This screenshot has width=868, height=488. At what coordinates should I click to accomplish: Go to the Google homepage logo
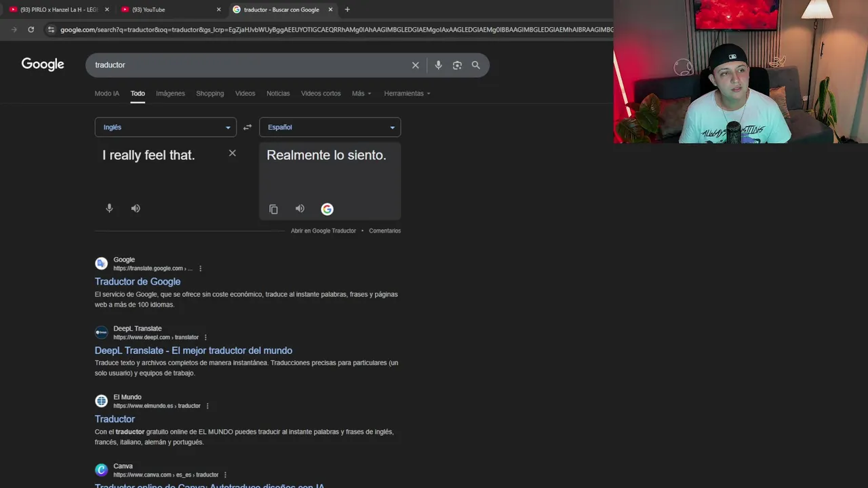tap(43, 64)
